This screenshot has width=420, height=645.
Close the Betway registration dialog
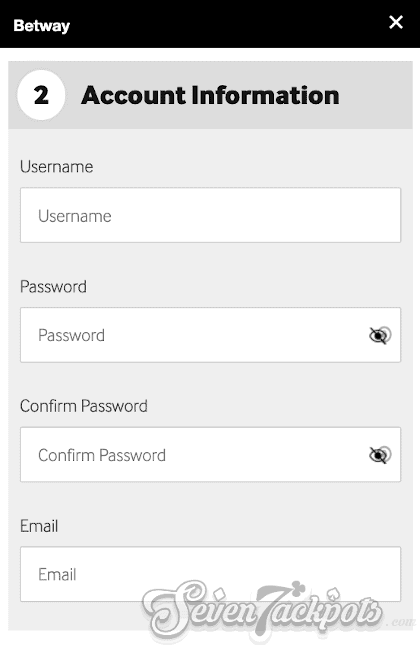click(396, 22)
